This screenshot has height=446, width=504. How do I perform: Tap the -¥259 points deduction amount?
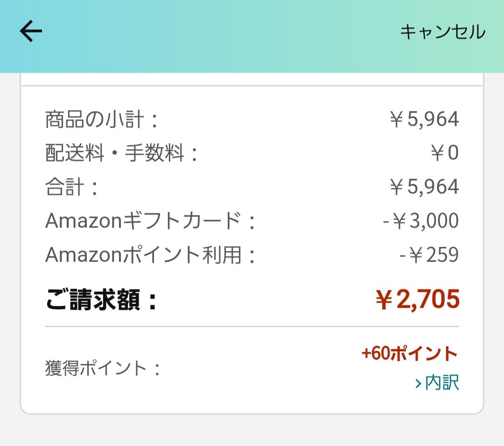(429, 255)
